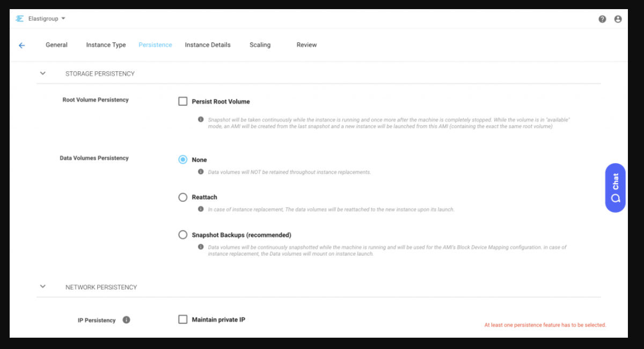Image resolution: width=644 pixels, height=349 pixels.
Task: Enable the Persist Root Volume checkbox
Action: tap(183, 101)
